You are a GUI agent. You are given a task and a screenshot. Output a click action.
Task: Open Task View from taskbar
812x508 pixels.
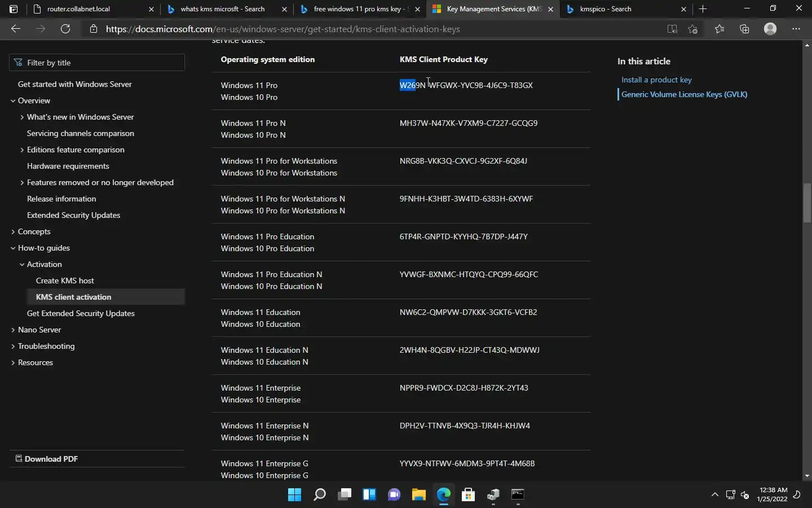pyautogui.click(x=345, y=495)
